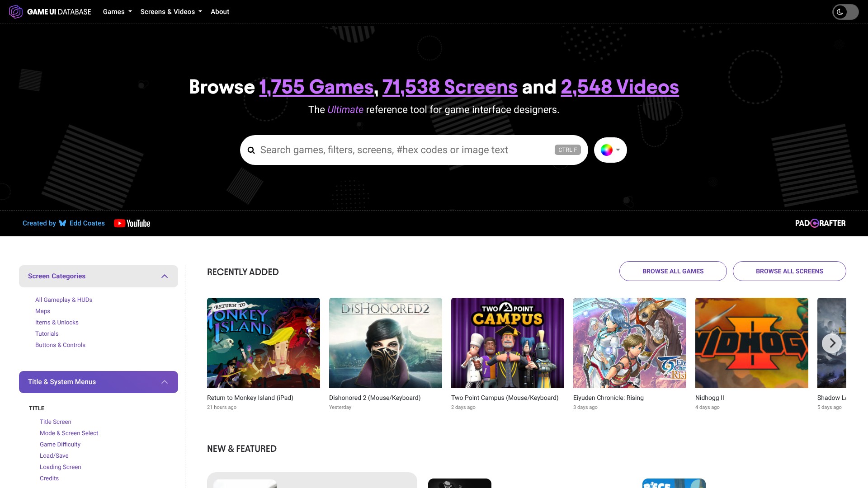Open the Screens & Videos dropdown menu
The width and height of the screenshot is (868, 488).
[x=171, y=12]
